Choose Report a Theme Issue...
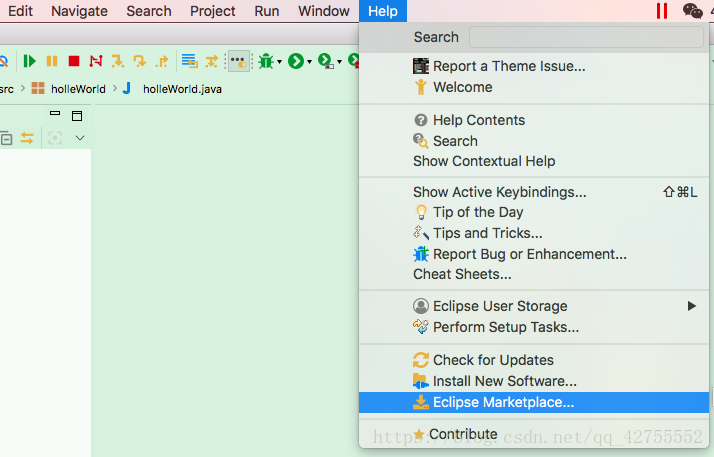 tap(534, 66)
